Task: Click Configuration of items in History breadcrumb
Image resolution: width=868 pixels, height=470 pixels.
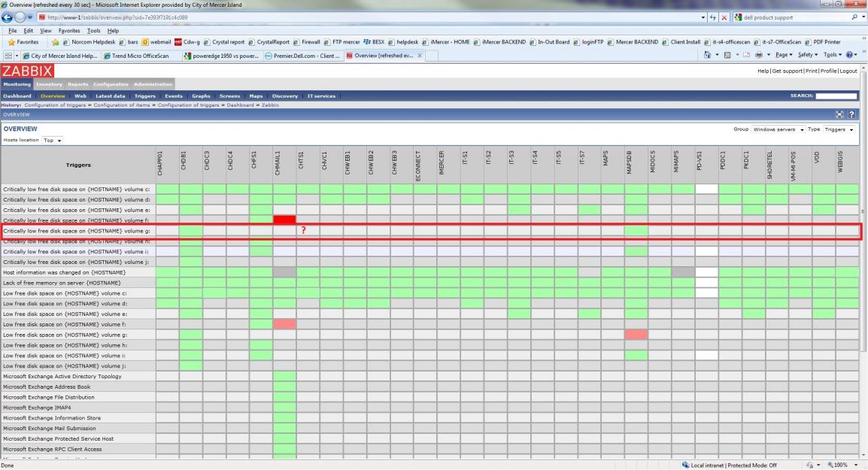Action: point(121,105)
